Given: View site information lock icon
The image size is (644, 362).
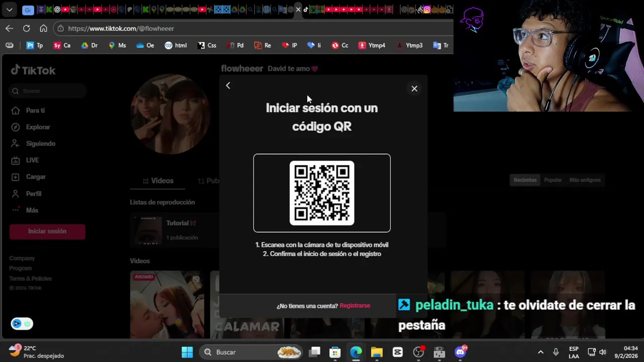Looking at the screenshot, I should [60, 29].
